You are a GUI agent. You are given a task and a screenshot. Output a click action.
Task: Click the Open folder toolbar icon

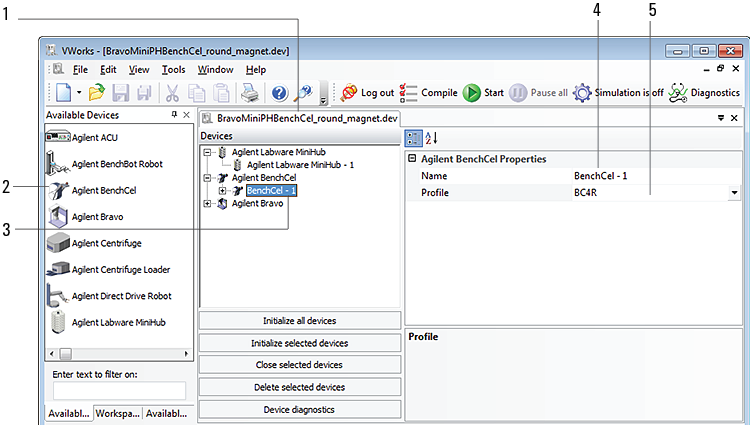click(x=97, y=93)
